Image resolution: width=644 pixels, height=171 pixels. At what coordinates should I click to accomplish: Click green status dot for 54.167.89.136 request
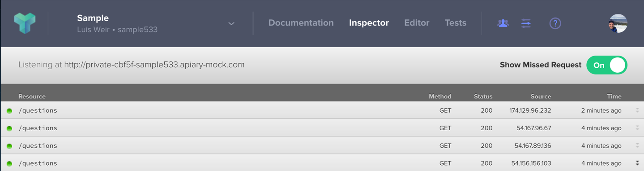[x=9, y=146]
